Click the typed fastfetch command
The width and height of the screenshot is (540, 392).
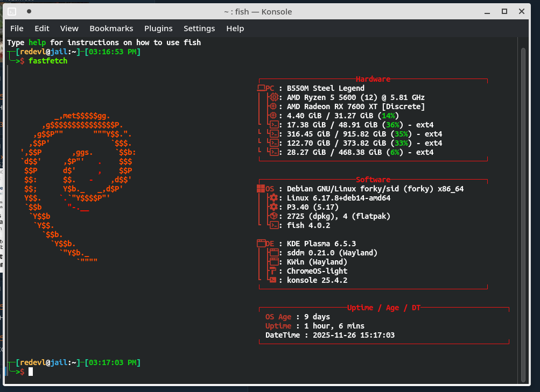[x=48, y=61]
